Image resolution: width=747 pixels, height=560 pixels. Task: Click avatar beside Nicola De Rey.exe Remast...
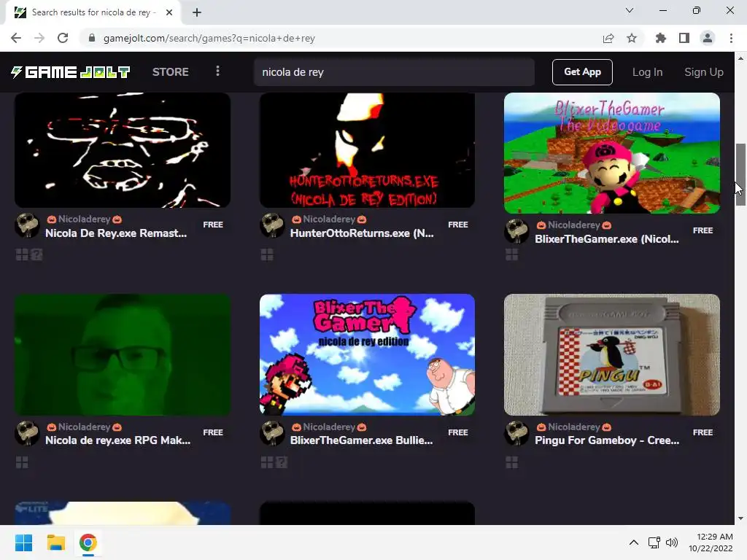coord(27,225)
